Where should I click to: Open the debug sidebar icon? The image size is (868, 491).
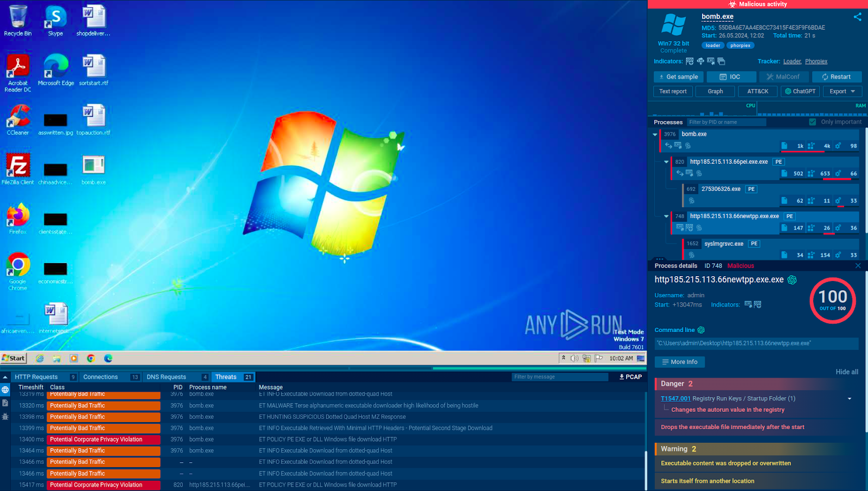5,417
